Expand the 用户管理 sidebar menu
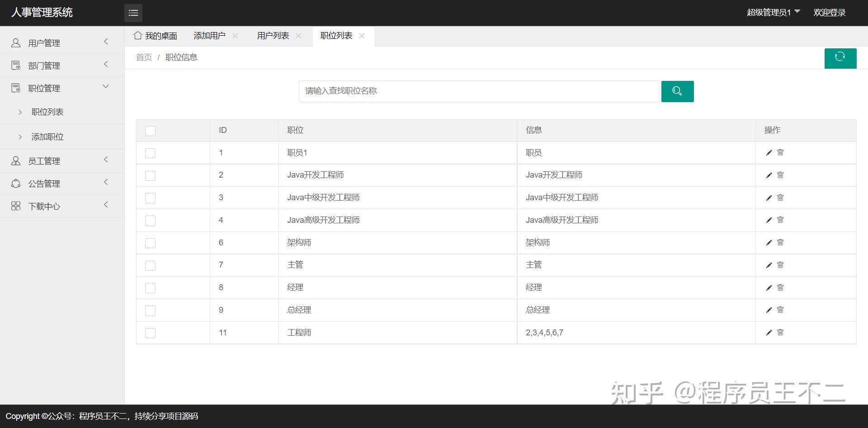 [x=62, y=43]
